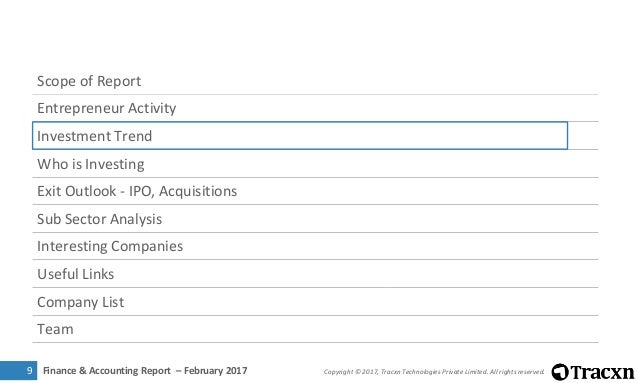
Task: Click the Tracxn logo icon
Action: tap(560, 372)
